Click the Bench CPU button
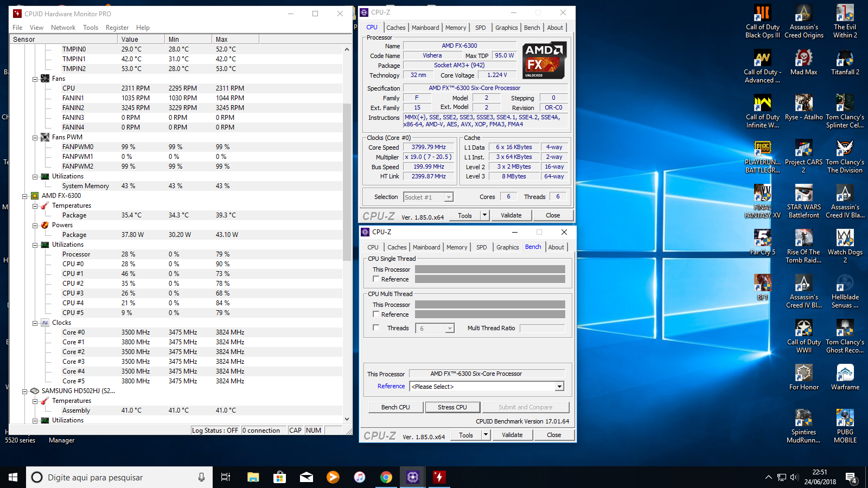868x488 pixels. point(395,407)
